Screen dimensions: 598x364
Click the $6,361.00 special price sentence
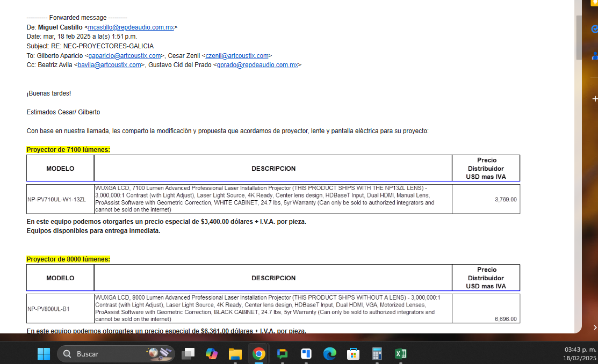tap(166, 331)
